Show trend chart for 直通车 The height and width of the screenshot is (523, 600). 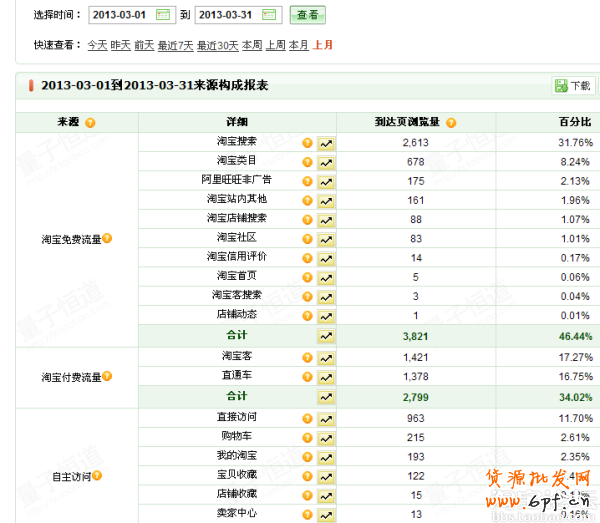coord(326,374)
